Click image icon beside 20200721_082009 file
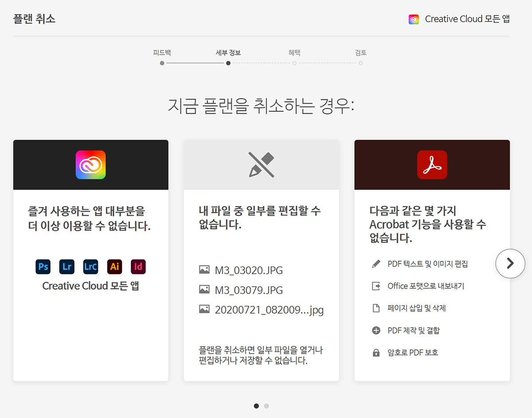Viewport: 532px width, 418px height. point(204,309)
